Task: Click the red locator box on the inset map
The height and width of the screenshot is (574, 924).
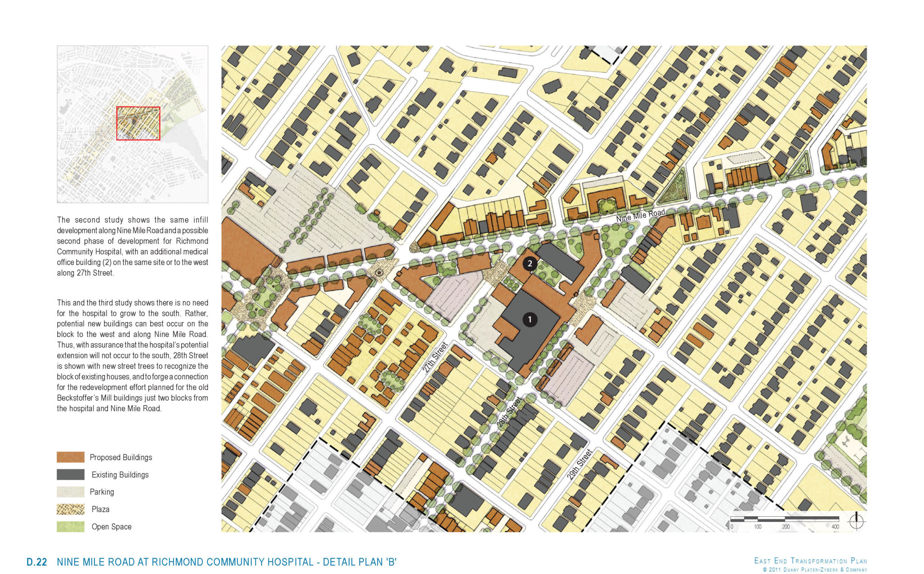Action: pyautogui.click(x=138, y=123)
